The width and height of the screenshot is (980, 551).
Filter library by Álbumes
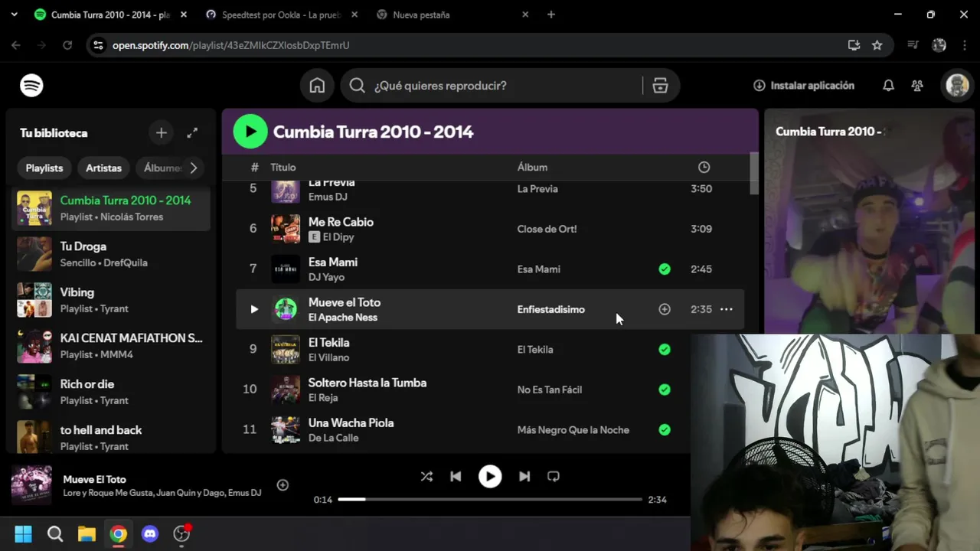(162, 168)
